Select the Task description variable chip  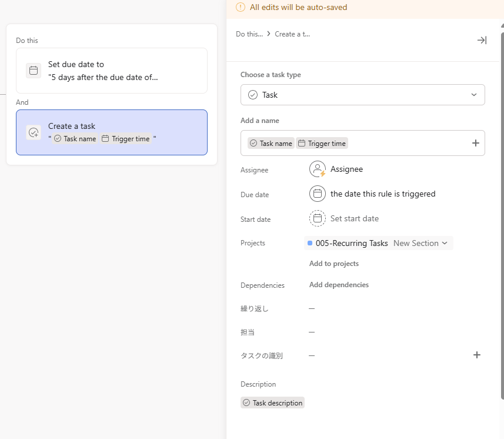coord(273,403)
